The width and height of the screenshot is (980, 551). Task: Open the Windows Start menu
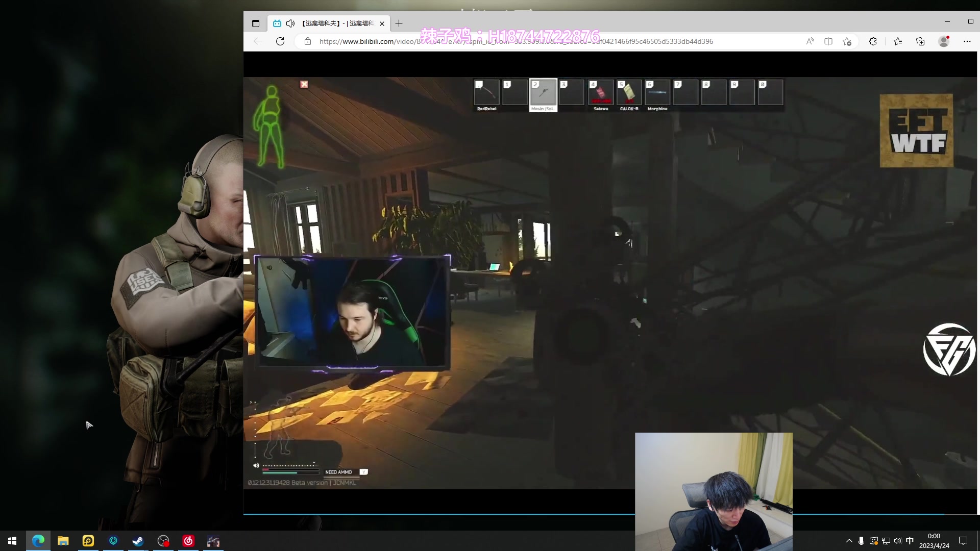click(x=12, y=541)
